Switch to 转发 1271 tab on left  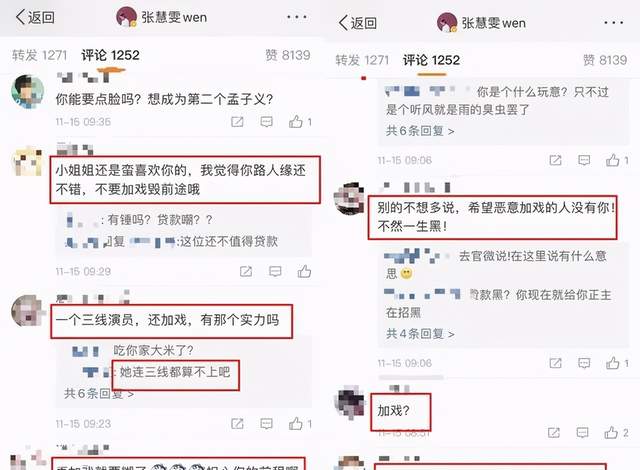(39, 55)
